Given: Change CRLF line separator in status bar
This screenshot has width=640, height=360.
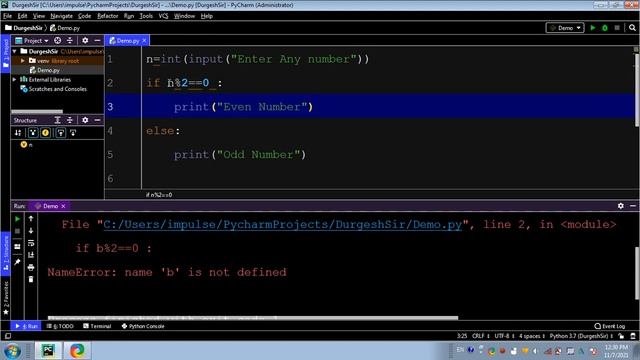Looking at the screenshot, I should tap(480, 336).
